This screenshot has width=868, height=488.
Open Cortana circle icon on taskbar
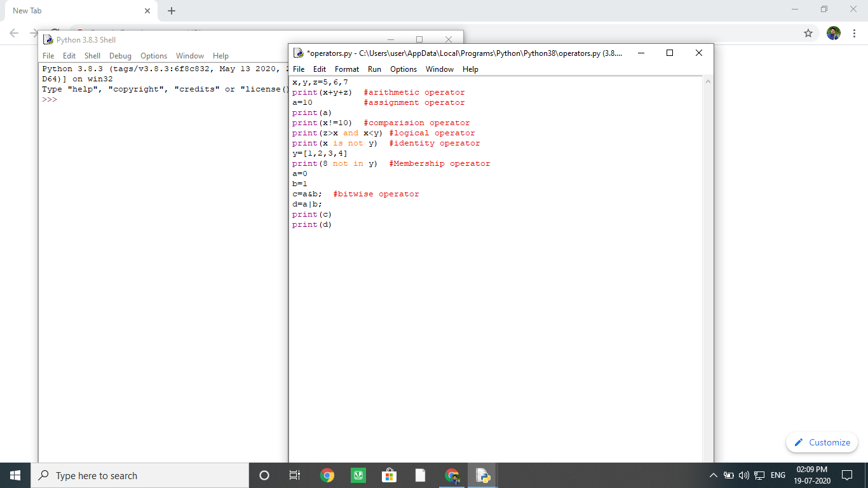(264, 475)
